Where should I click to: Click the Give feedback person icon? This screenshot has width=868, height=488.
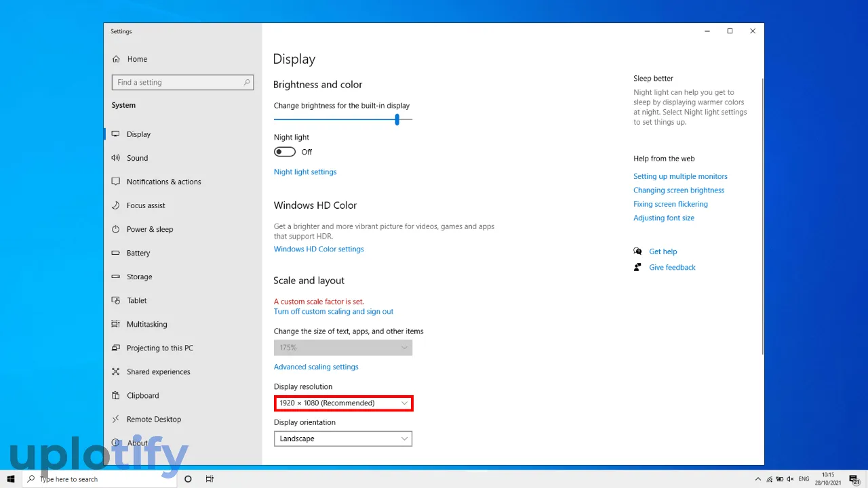coord(637,268)
